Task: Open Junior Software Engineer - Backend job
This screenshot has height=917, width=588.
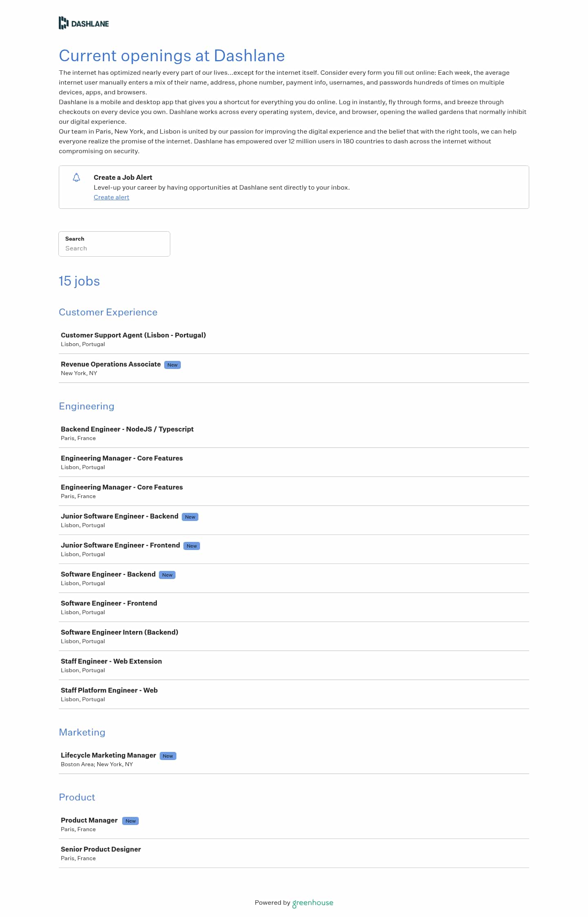Action: (119, 516)
